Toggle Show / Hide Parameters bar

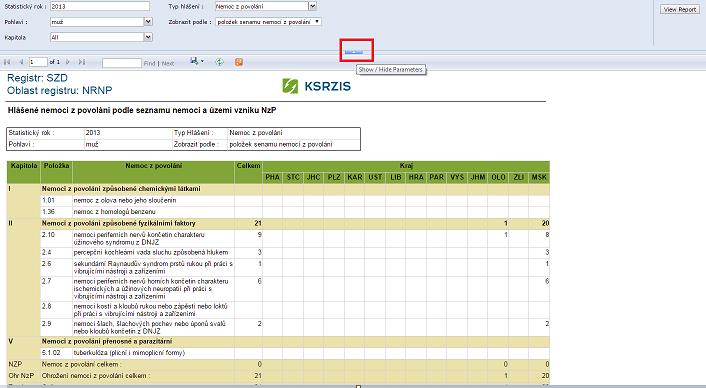pyautogui.click(x=354, y=53)
